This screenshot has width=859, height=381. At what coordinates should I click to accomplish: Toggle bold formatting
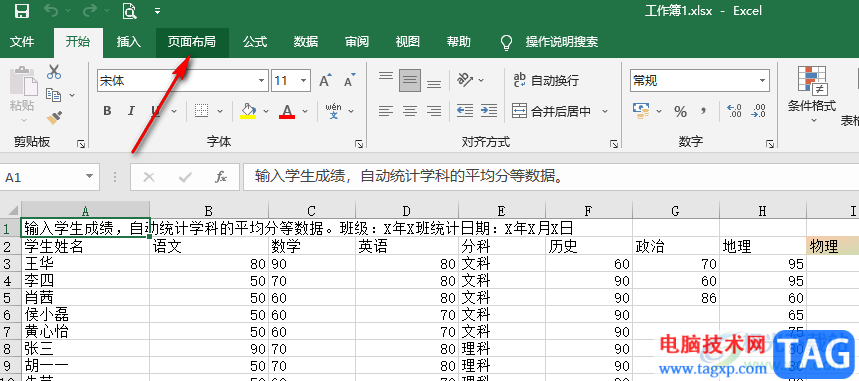[x=107, y=111]
